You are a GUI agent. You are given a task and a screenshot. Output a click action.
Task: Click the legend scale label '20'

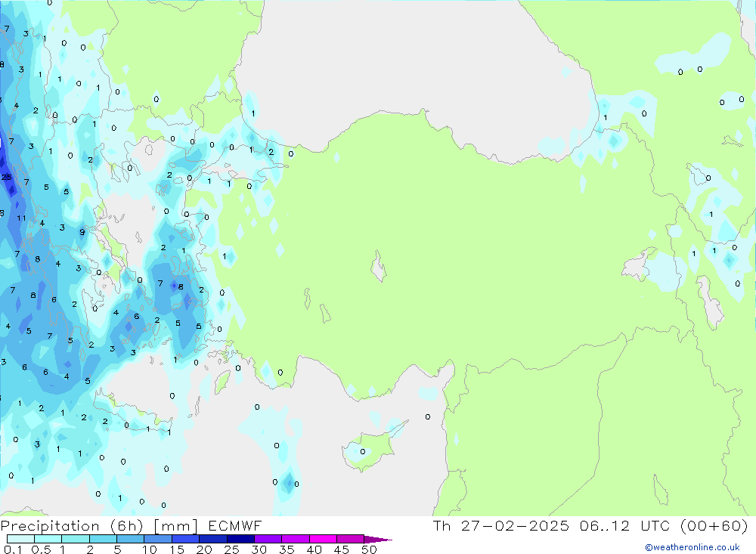point(204,549)
